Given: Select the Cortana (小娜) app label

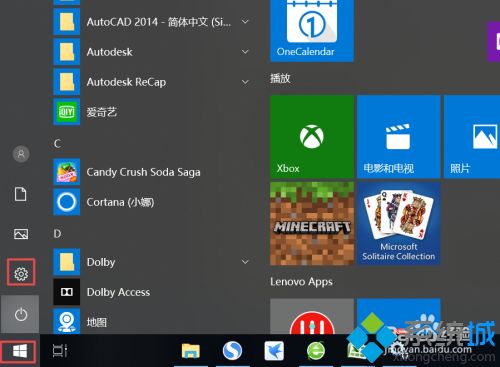Looking at the screenshot, I should pos(120,202).
